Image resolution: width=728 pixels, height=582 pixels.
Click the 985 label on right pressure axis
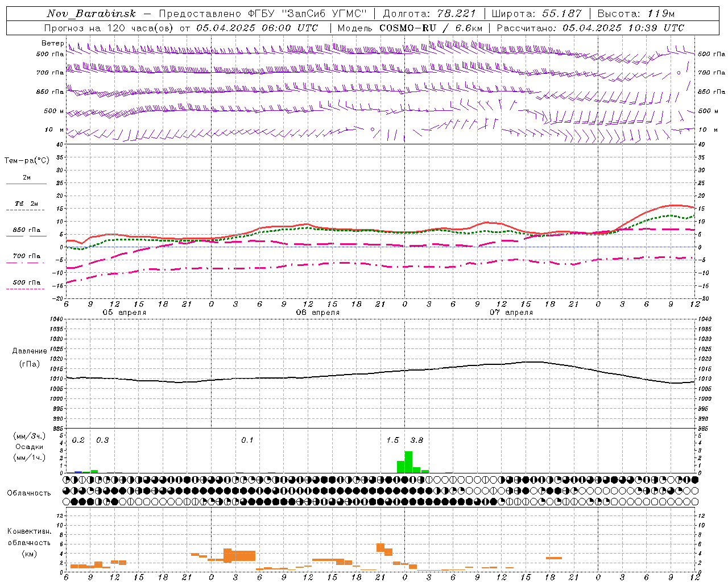(x=704, y=429)
